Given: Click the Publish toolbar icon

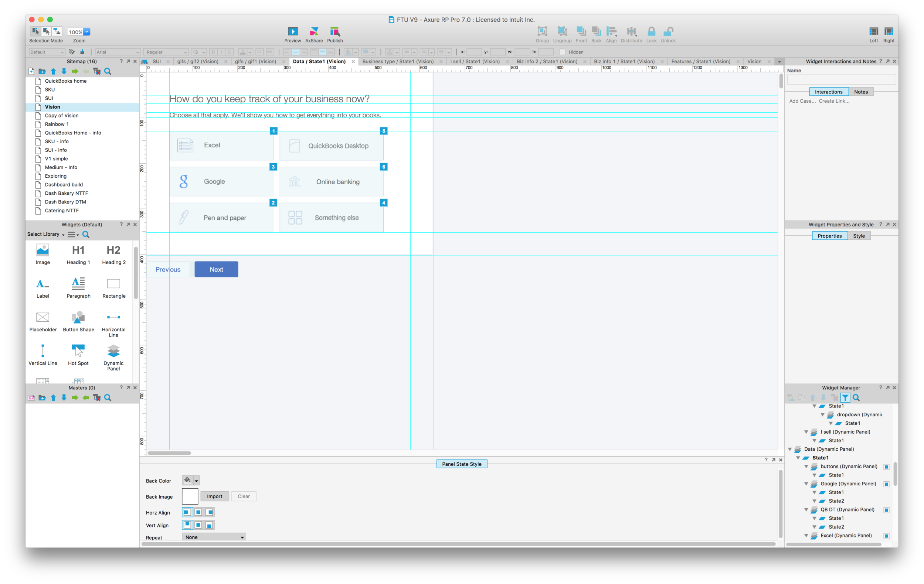Looking at the screenshot, I should (x=334, y=31).
